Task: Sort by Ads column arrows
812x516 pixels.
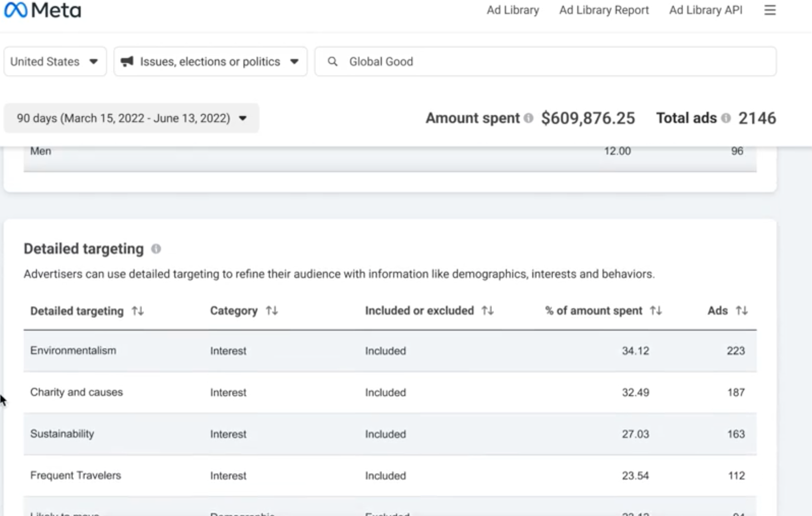Action: (741, 310)
